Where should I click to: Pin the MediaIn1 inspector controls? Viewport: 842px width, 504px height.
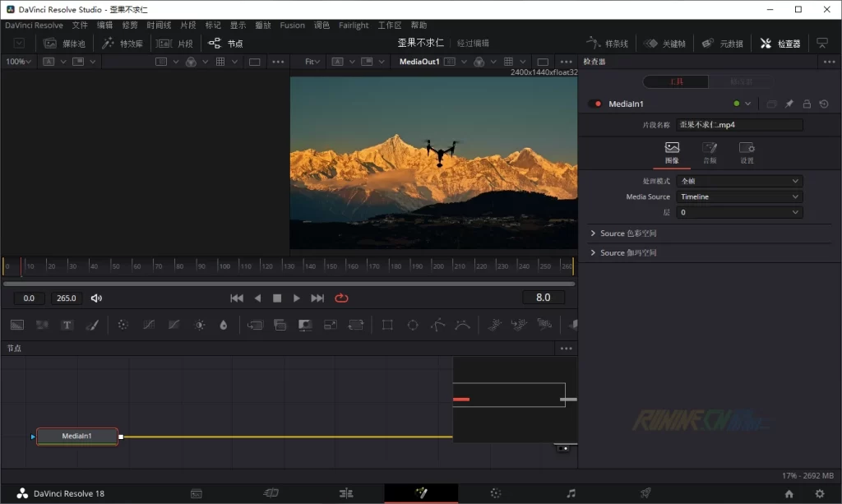(x=789, y=104)
